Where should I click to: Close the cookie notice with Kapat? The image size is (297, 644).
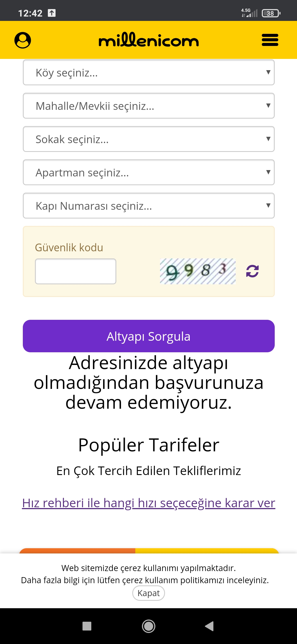148,593
